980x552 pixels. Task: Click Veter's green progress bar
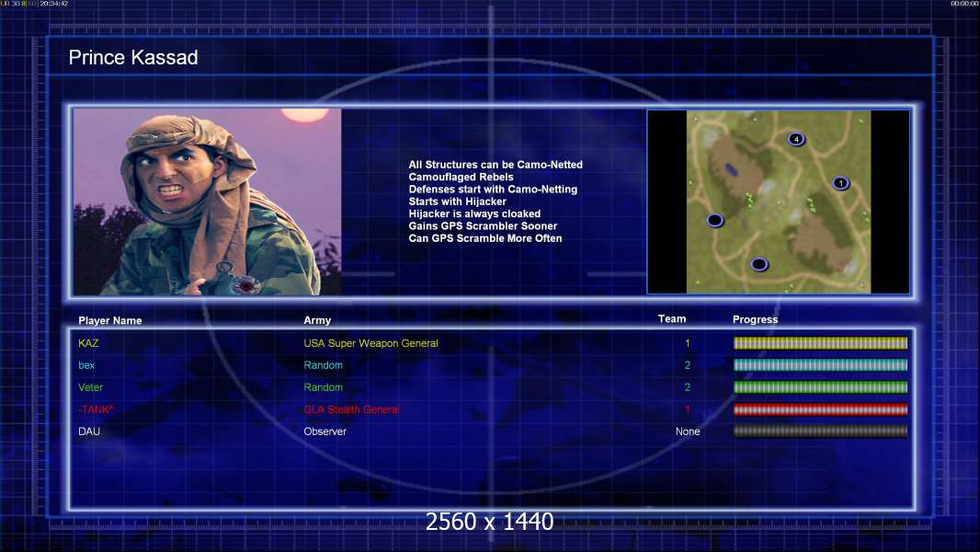(820, 387)
